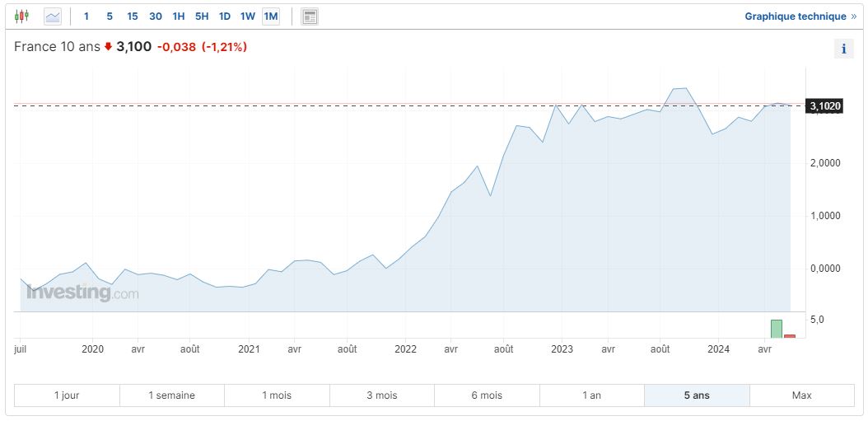Open the news table icon in toolbar
This screenshot has width=868, height=421.
click(310, 16)
